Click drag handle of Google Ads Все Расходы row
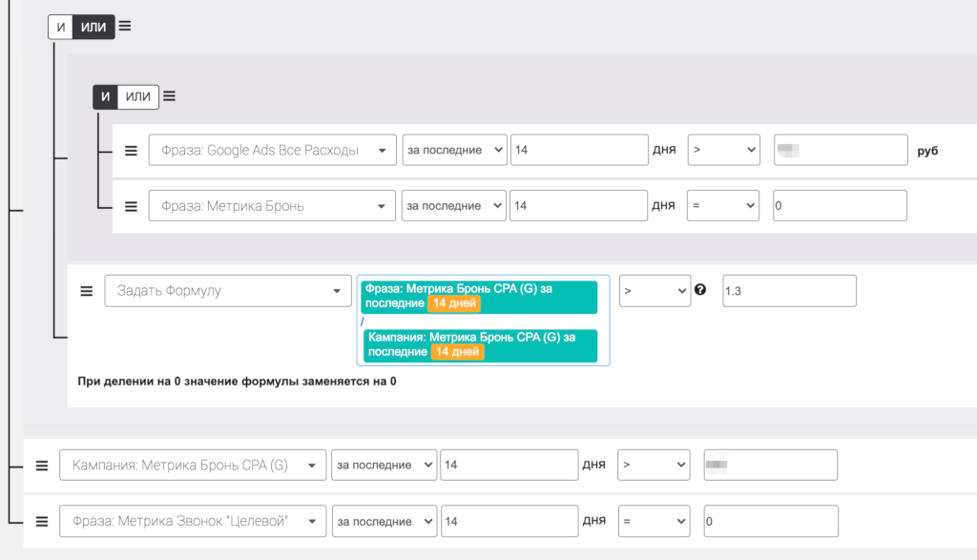977x560 pixels. click(131, 151)
